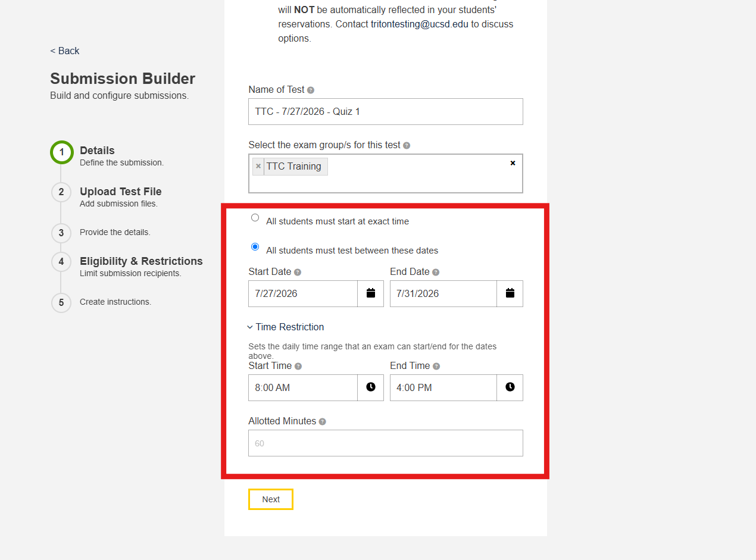The image size is (756, 560).
Task: Select All students must test between these dates
Action: (x=255, y=246)
